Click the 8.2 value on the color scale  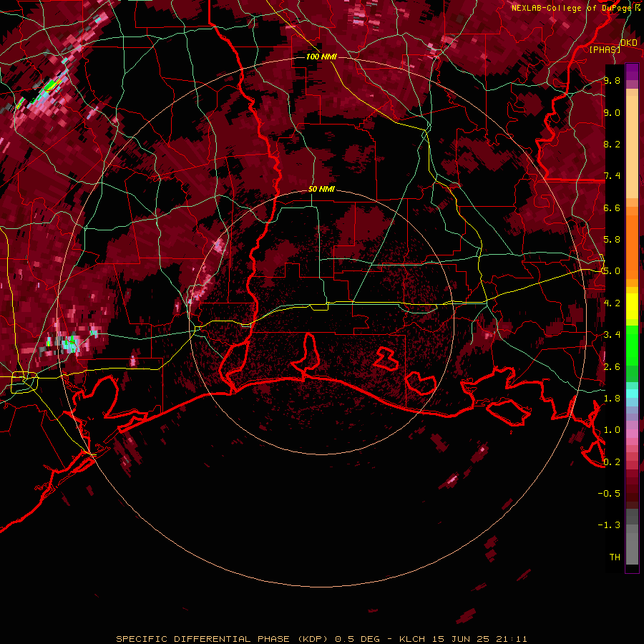[x=612, y=144]
